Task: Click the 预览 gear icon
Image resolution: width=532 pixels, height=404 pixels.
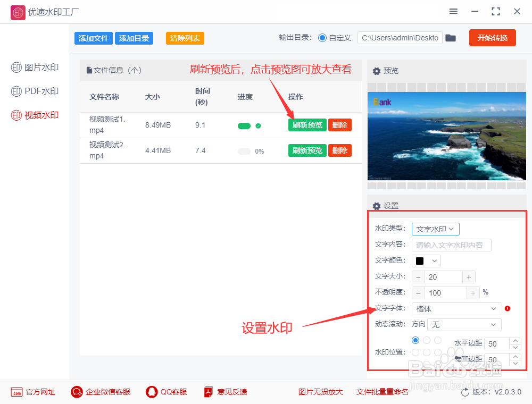Action: 376,71
